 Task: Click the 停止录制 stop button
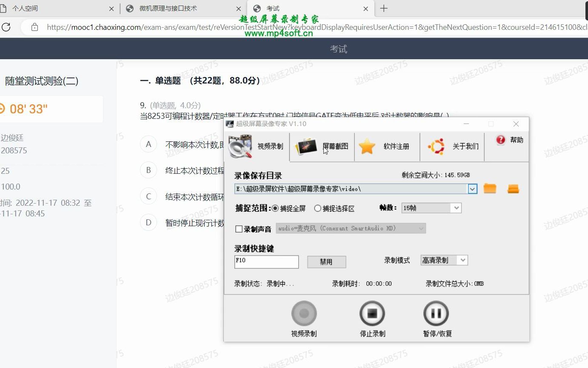pos(372,314)
